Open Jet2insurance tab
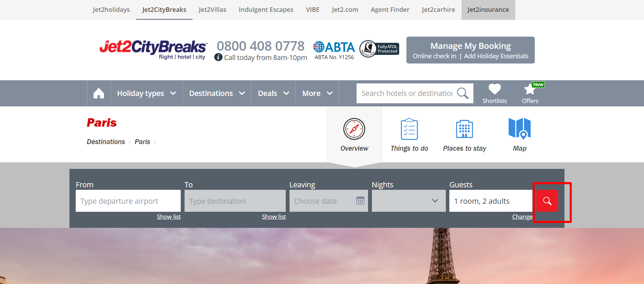644x284 pixels. 488,10
